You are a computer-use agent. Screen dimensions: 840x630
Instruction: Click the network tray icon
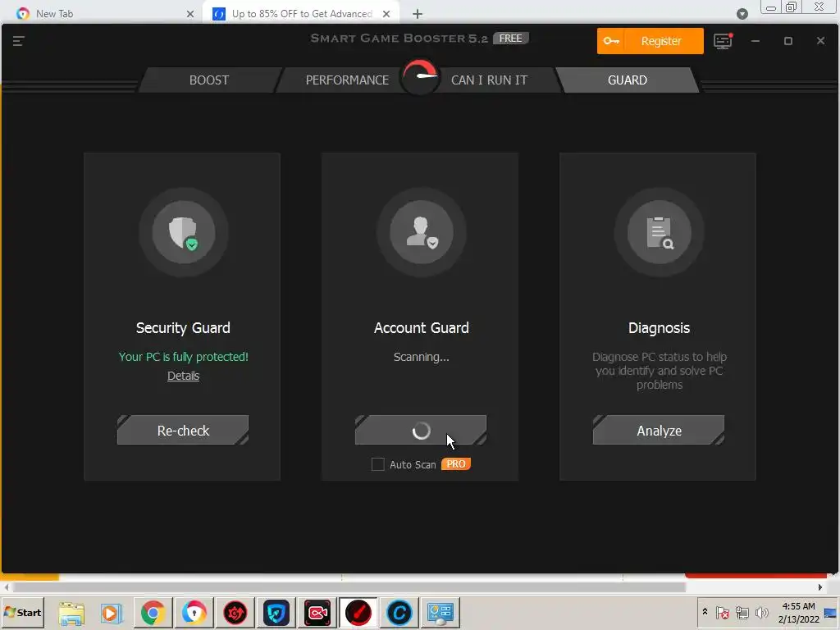click(742, 612)
